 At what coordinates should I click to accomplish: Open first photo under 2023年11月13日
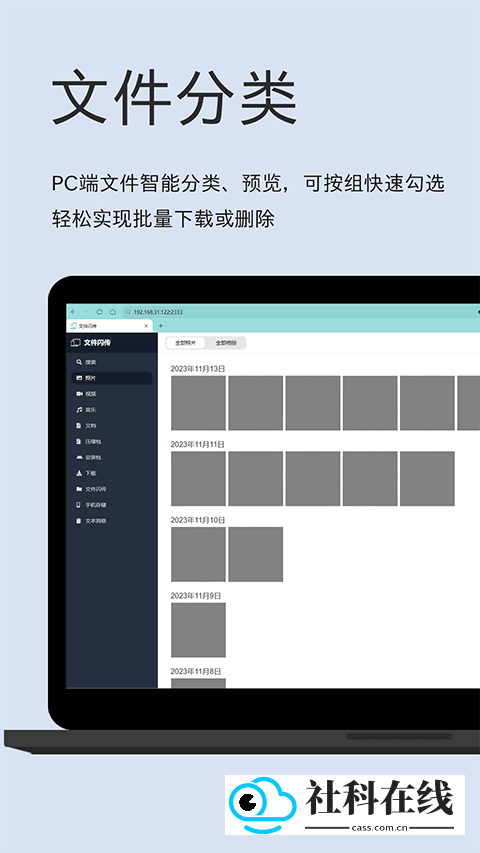click(198, 403)
